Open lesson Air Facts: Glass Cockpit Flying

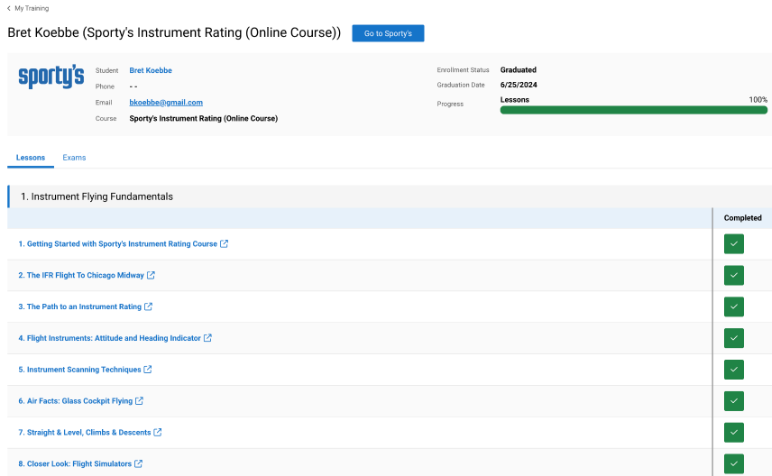pyautogui.click(x=75, y=401)
